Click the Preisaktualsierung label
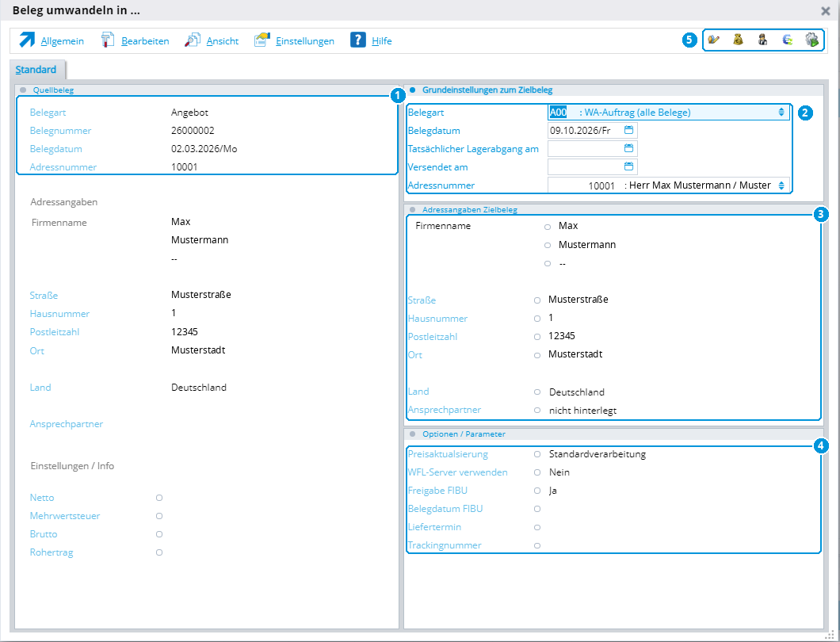This screenshot has height=642, width=840. [x=448, y=454]
